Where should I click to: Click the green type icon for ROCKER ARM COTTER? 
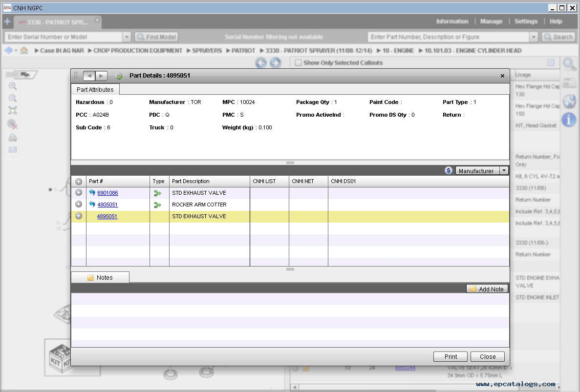(157, 205)
